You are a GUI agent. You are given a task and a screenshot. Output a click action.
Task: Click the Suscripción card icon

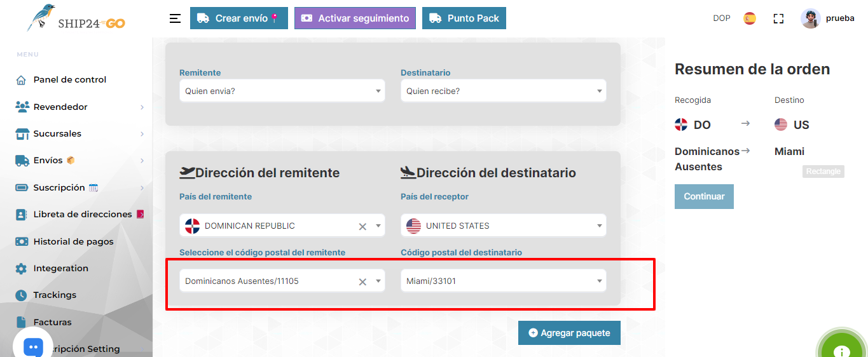tap(22, 188)
